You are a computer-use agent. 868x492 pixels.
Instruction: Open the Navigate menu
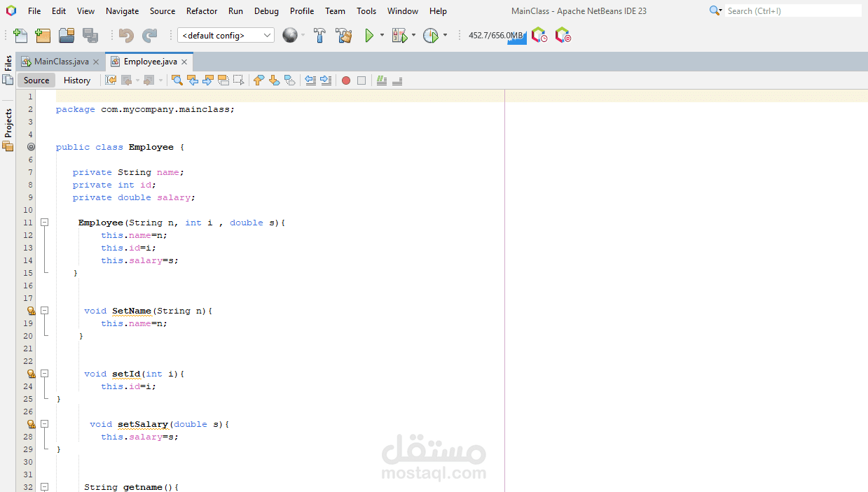[122, 10]
